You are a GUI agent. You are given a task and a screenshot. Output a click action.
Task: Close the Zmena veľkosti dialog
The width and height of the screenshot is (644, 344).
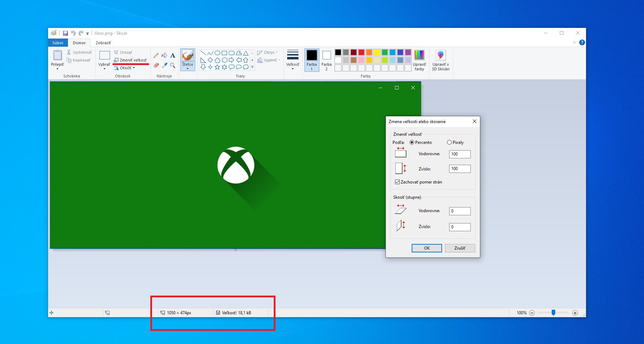coord(475,121)
